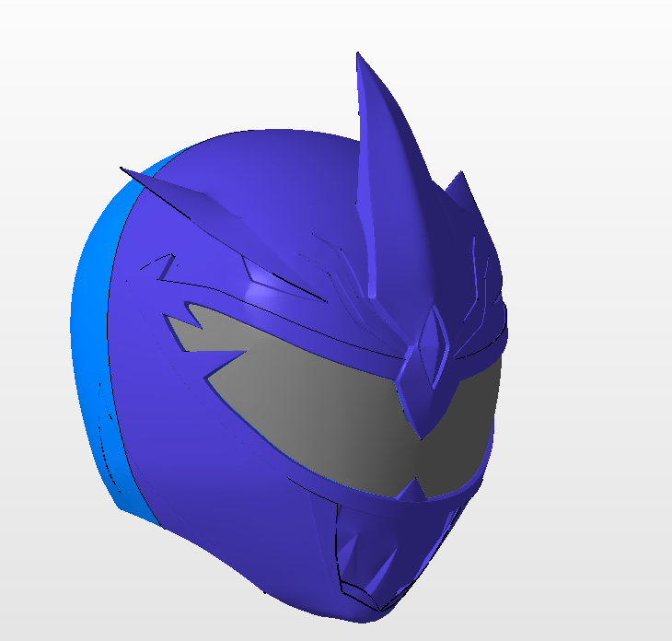The height and width of the screenshot is (641, 672).
Task: Click the pointed beak tip overlapping the visor
Action: 419,419
